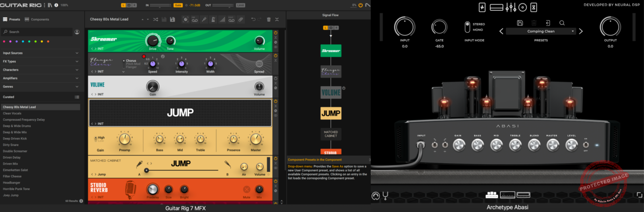
Task: Select Skreamer block in Signal Flow
Action: (331, 50)
